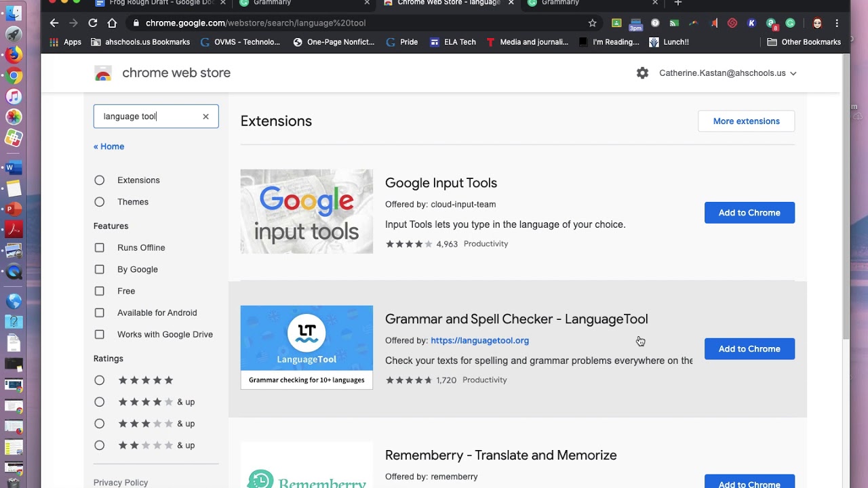This screenshot has height=488, width=868.
Task: Open Microsoft Word from the dock
Action: [x=14, y=167]
